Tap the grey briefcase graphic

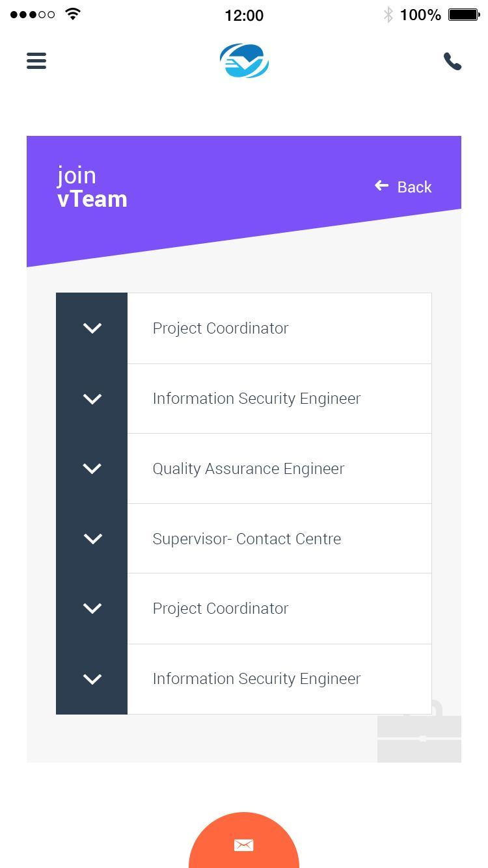pyautogui.click(x=420, y=731)
